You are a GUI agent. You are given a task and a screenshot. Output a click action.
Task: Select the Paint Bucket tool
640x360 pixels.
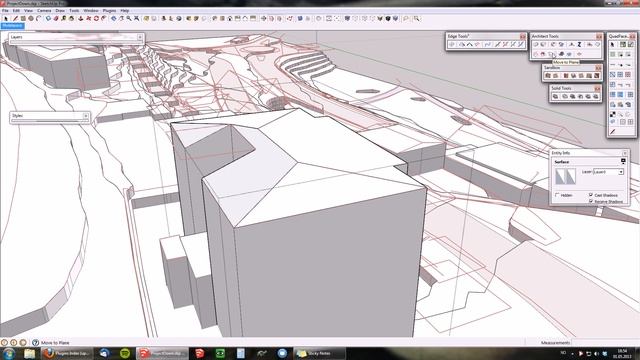point(71,18)
